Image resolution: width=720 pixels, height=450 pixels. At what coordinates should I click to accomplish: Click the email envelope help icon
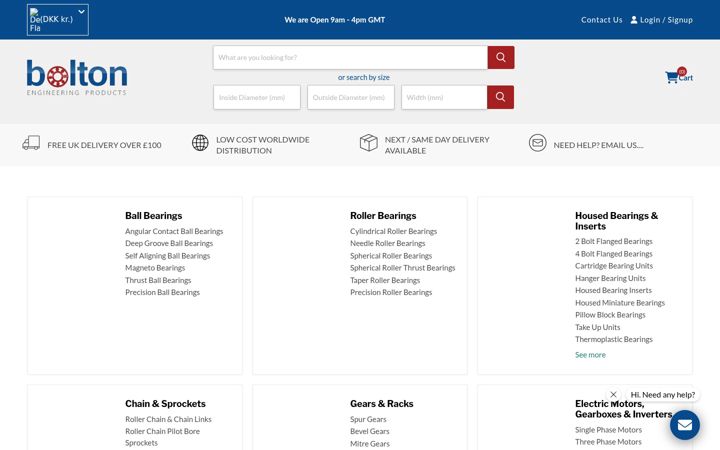[x=537, y=143]
